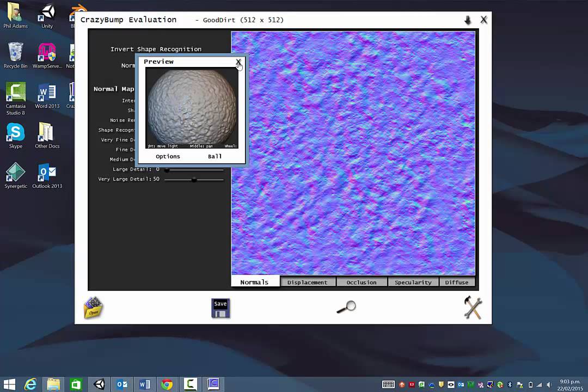Click the Bluetooth tray icon

(x=510, y=384)
